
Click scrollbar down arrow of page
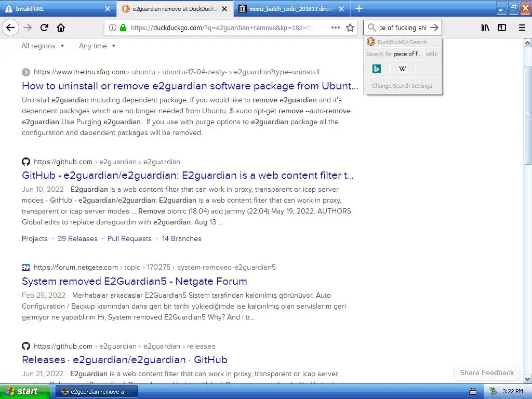coord(527,379)
